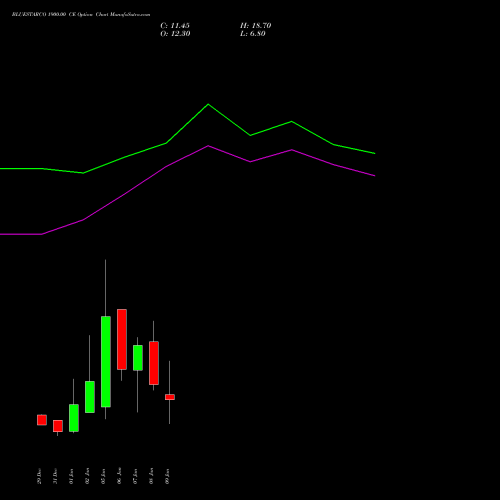The height and width of the screenshot is (500, 500).
Task: Click the 02 Jan date label
Action: coord(87,476)
